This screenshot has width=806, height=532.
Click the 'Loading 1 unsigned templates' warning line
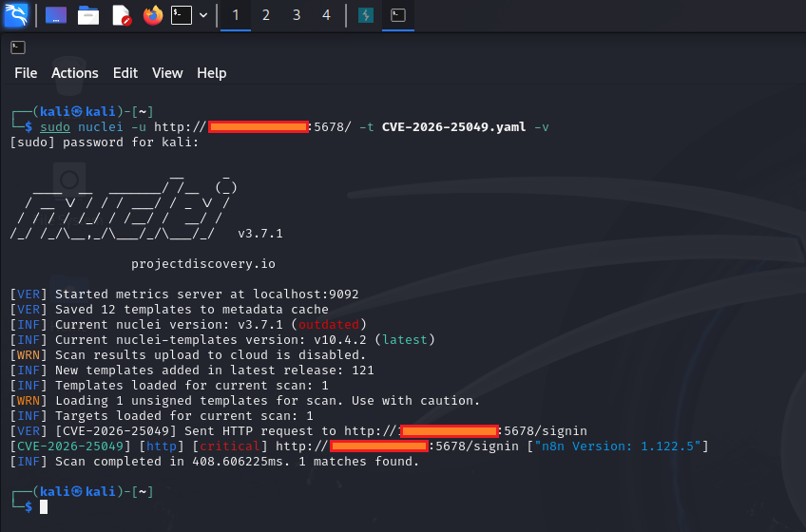click(x=244, y=401)
